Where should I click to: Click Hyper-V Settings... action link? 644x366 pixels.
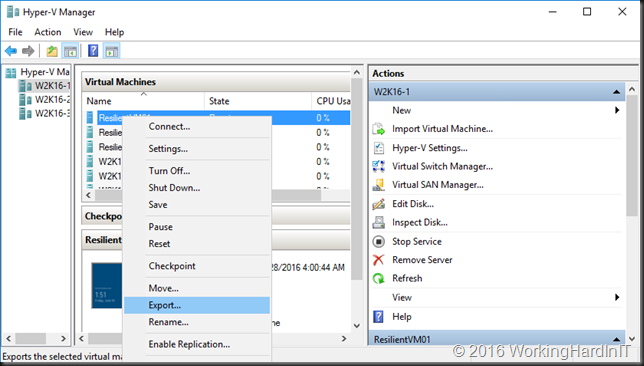coord(430,148)
